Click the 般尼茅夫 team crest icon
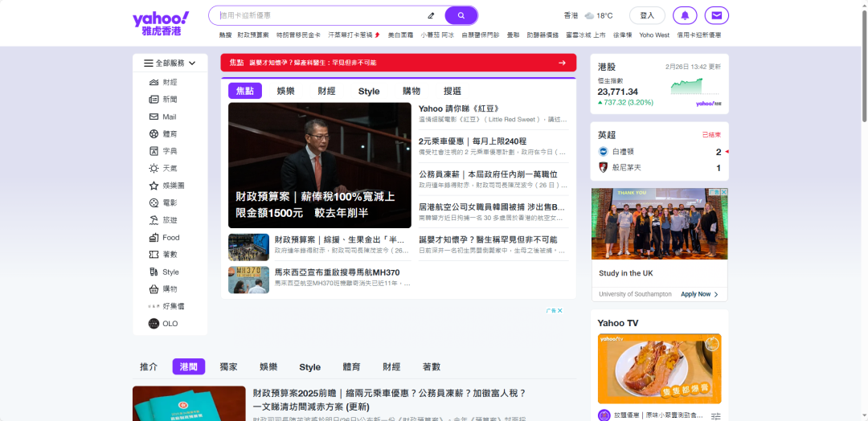 coord(604,167)
